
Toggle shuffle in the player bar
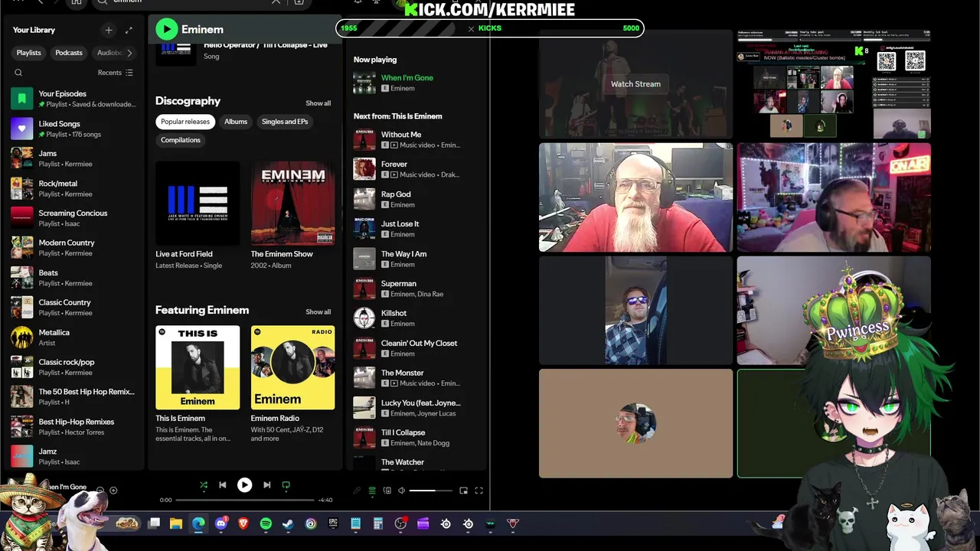click(x=204, y=484)
